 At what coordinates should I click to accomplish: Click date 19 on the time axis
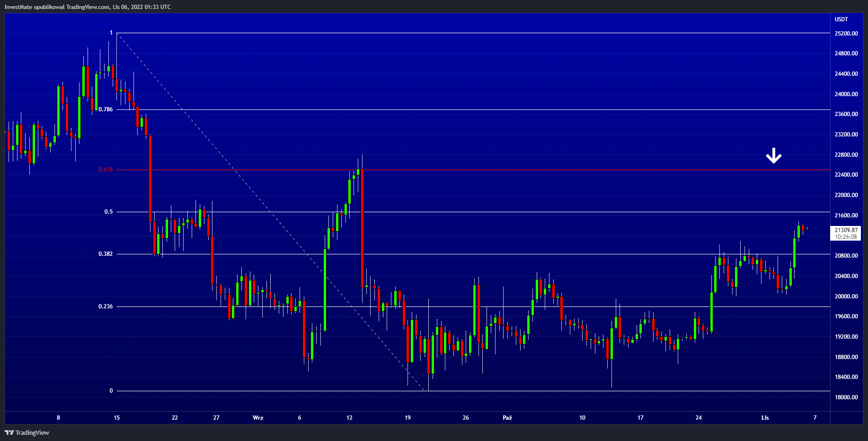[407, 418]
